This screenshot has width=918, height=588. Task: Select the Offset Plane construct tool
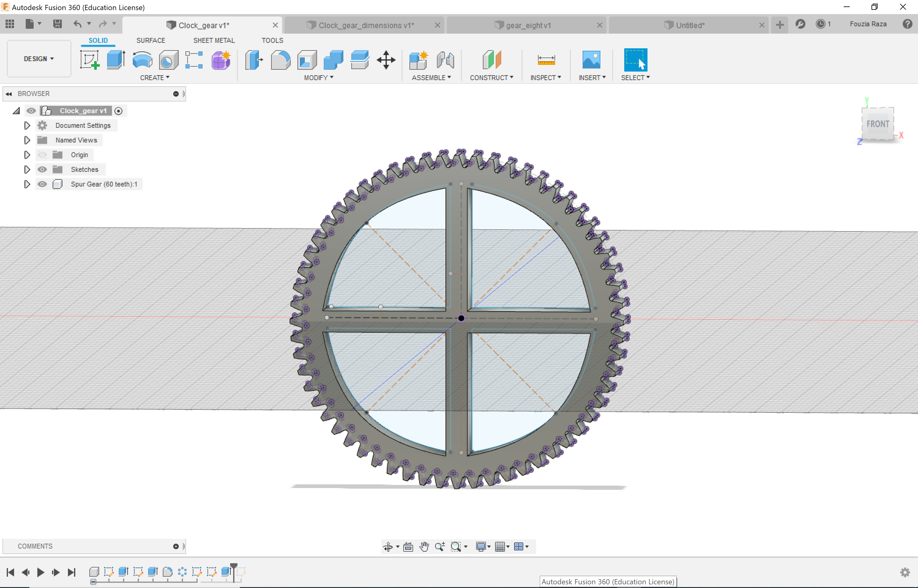pyautogui.click(x=492, y=60)
